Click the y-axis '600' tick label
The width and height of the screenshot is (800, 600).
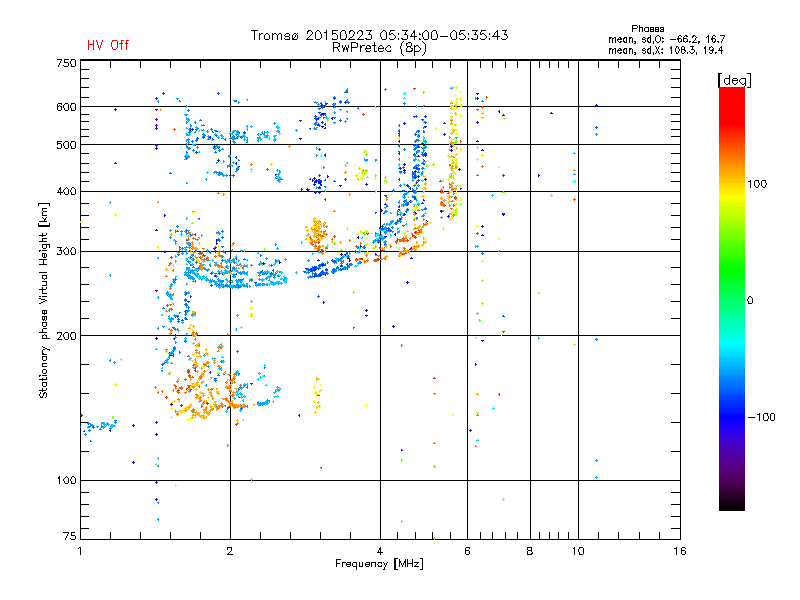pos(66,107)
